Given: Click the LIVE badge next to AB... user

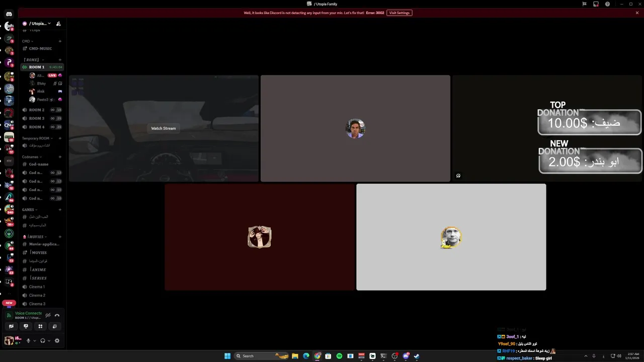Looking at the screenshot, I should tap(52, 75).
